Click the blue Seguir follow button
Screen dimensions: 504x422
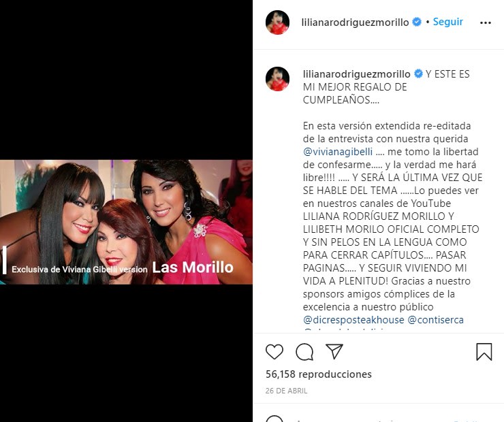coord(447,22)
